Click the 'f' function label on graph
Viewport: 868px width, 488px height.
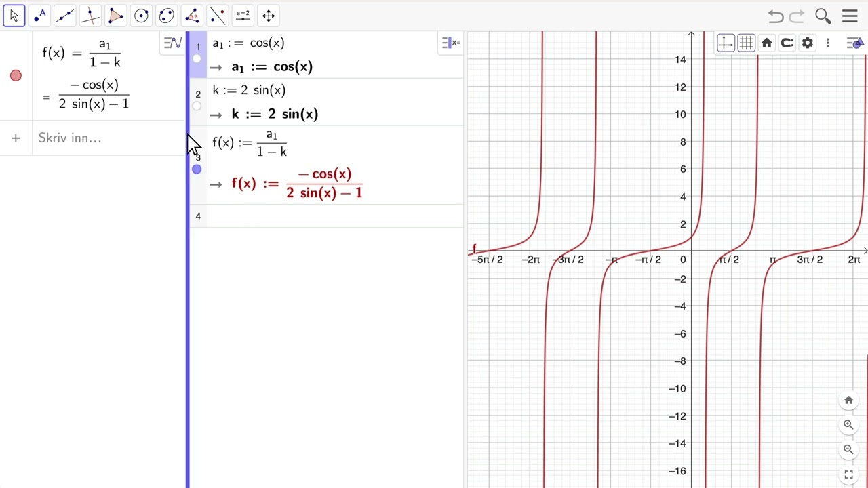(x=474, y=249)
